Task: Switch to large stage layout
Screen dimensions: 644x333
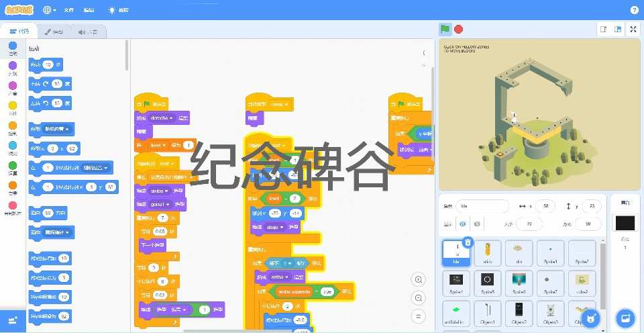Action: coord(617,29)
